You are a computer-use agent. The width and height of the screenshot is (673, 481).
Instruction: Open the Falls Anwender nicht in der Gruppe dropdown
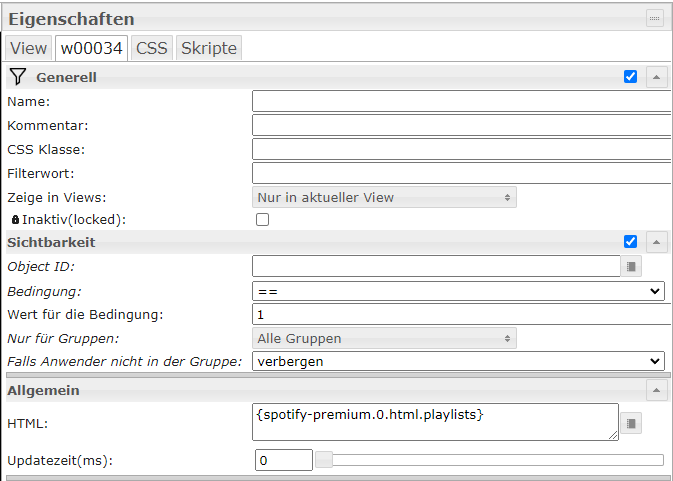pos(458,361)
